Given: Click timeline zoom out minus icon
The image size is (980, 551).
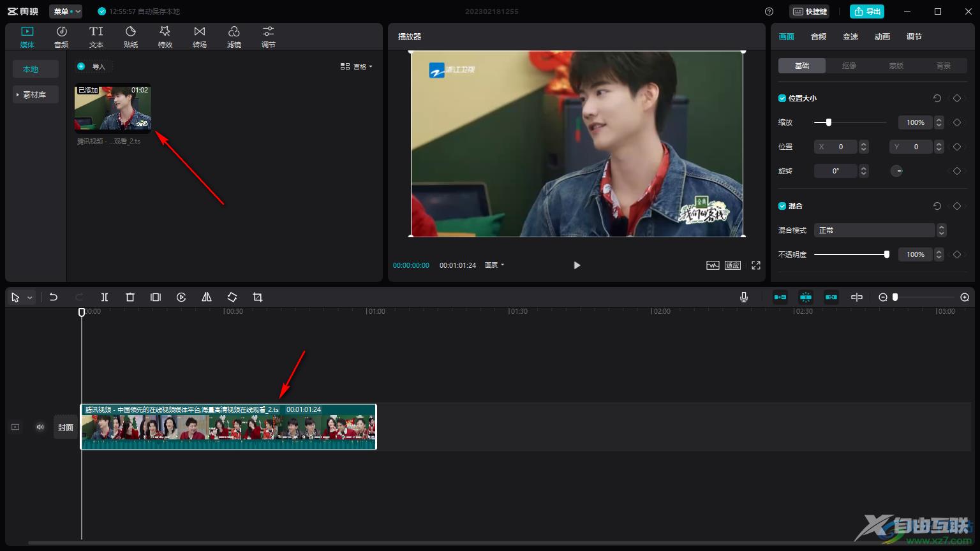Looking at the screenshot, I should pyautogui.click(x=883, y=297).
